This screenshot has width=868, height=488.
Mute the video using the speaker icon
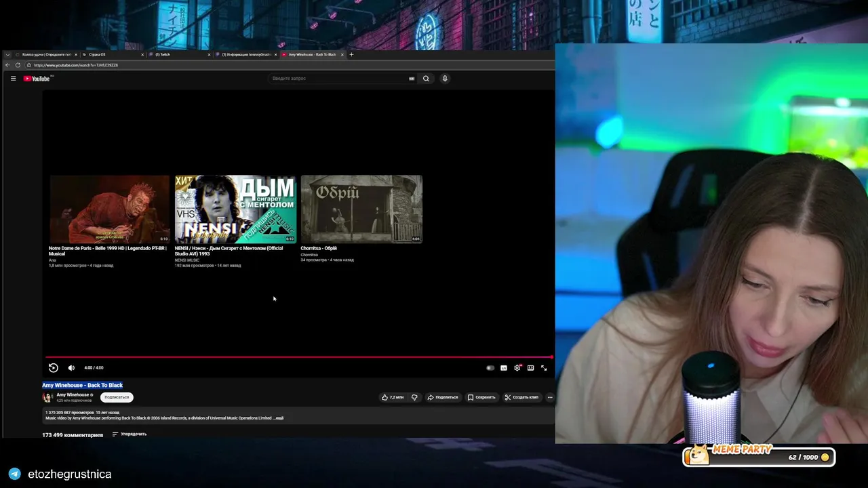tap(71, 368)
